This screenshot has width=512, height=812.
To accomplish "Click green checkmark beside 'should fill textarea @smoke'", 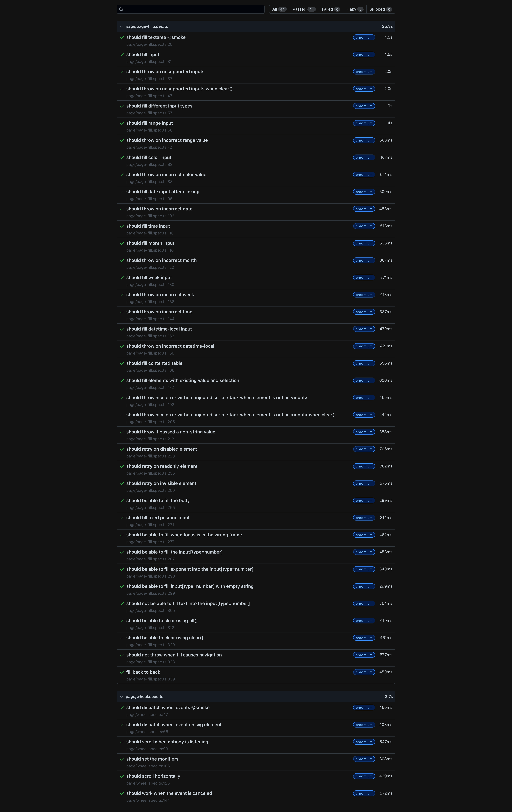I will click(x=122, y=38).
